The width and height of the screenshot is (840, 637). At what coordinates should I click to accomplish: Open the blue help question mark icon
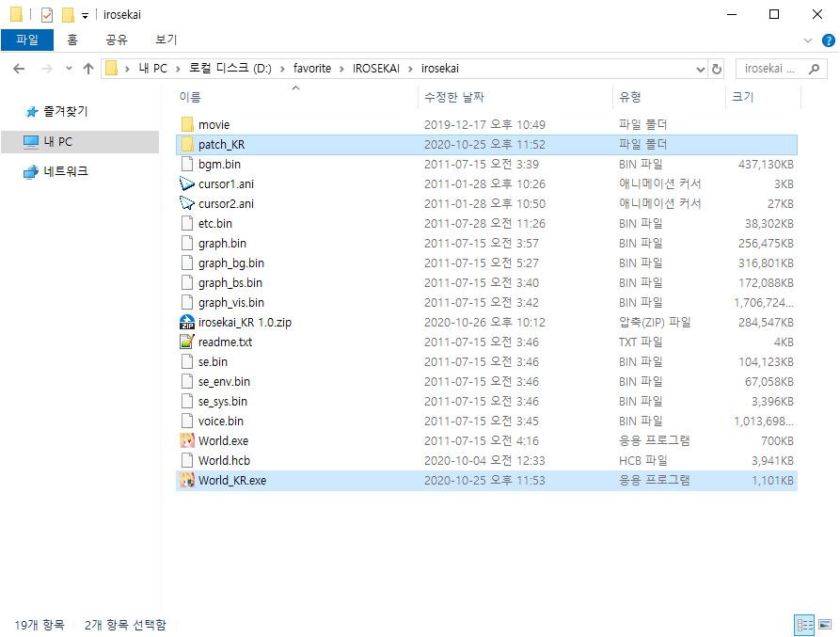coord(828,40)
